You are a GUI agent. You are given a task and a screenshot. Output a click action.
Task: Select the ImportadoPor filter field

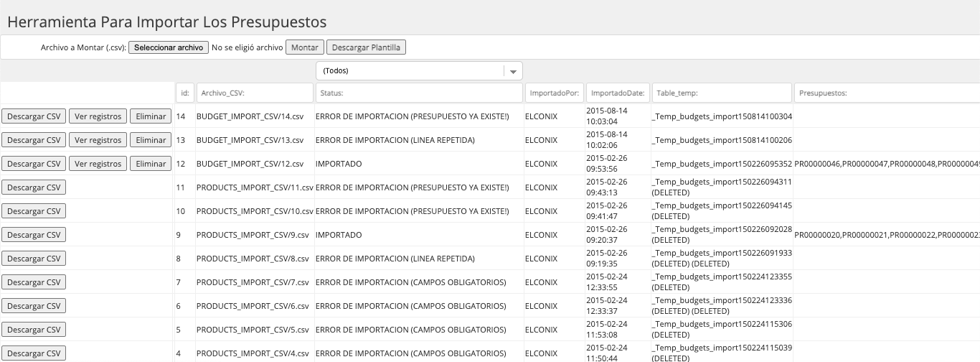pos(555,93)
